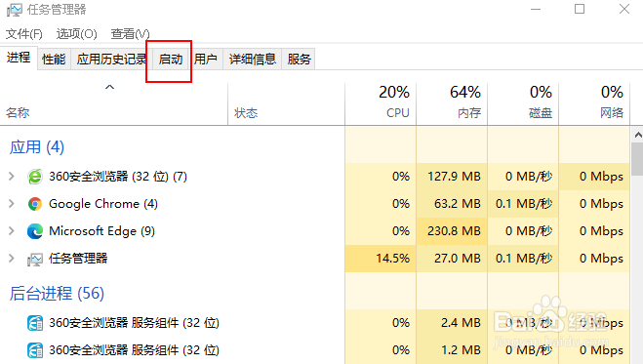Go to the 详细信息 tab
Viewport: 643px width, 364px height.
pyautogui.click(x=253, y=60)
